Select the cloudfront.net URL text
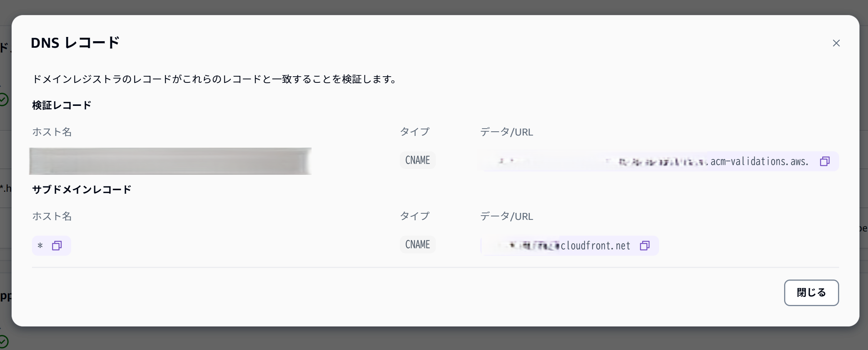Image resolution: width=868 pixels, height=350 pixels. 595,246
